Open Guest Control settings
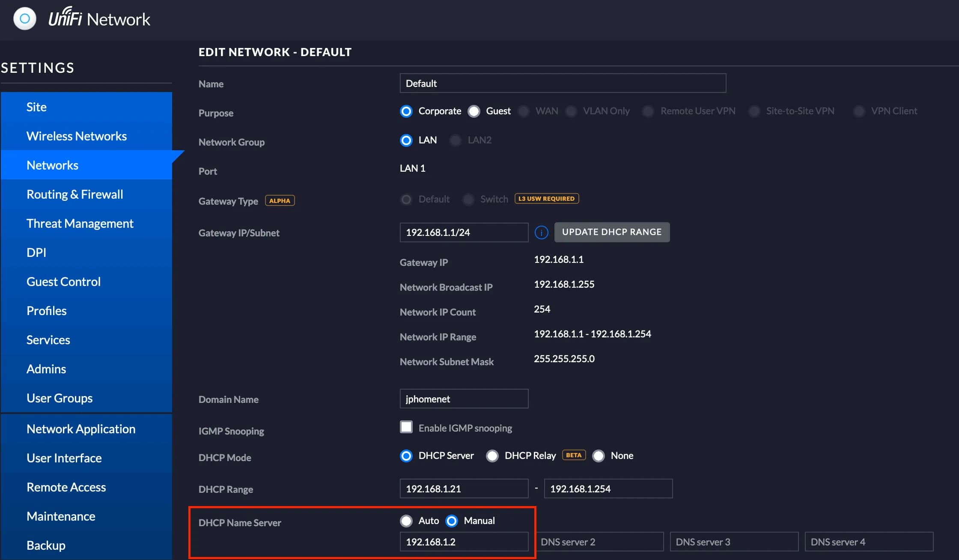The height and width of the screenshot is (560, 959). 63,281
